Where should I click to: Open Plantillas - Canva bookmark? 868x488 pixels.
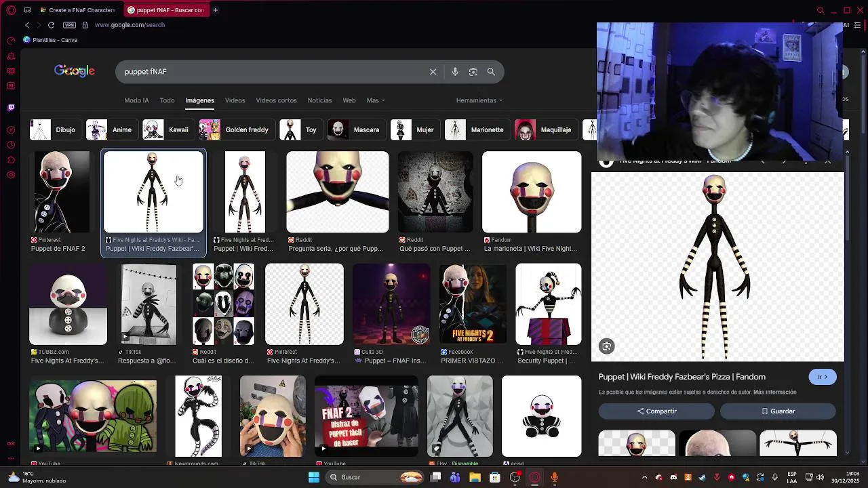click(x=50, y=40)
